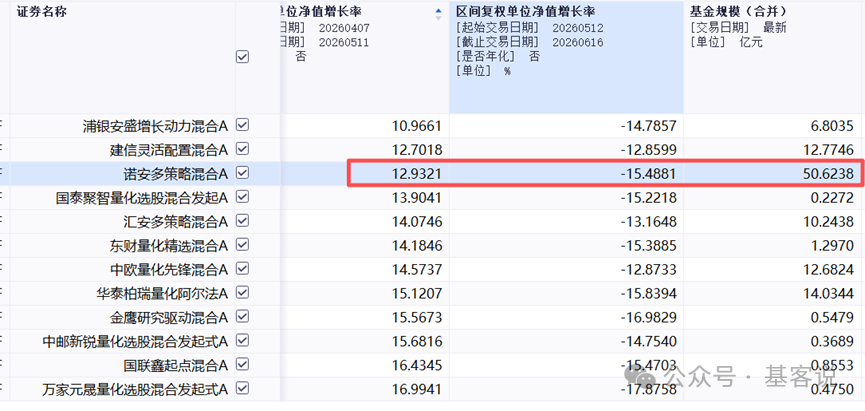Select 证券名称 column header
This screenshot has height=411, width=865.
tap(42, 12)
